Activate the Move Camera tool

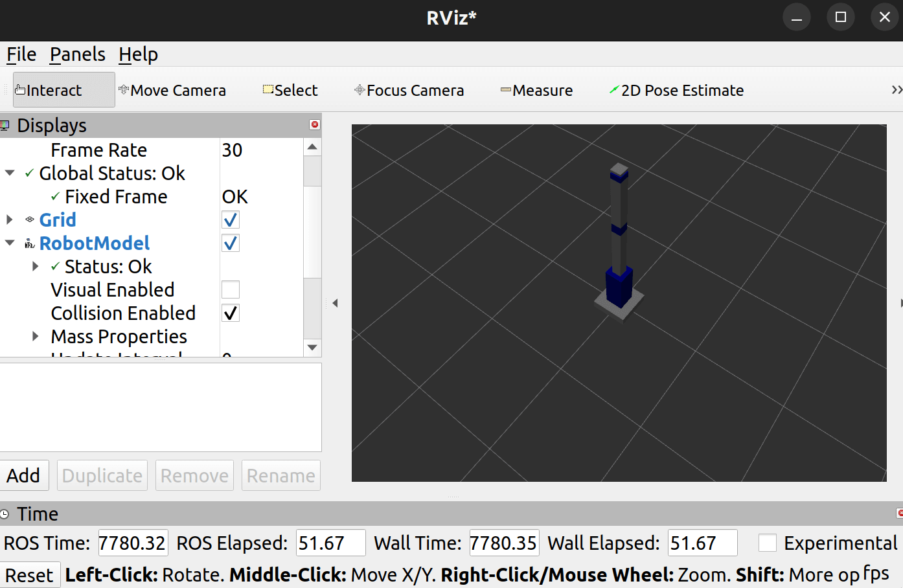(x=172, y=90)
